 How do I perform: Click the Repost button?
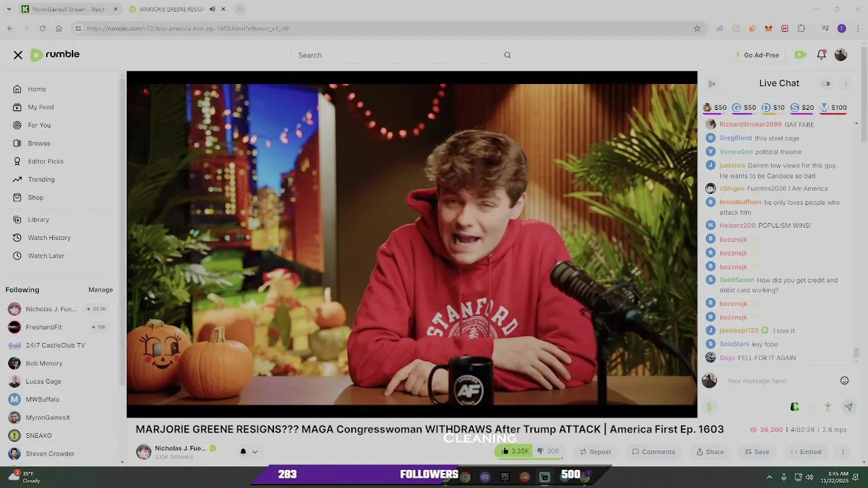coord(595,452)
